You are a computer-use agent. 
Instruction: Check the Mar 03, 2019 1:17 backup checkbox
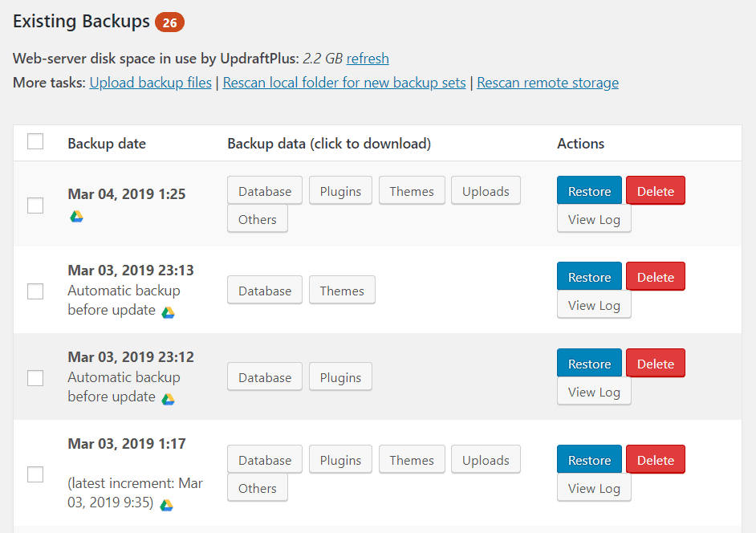35,474
